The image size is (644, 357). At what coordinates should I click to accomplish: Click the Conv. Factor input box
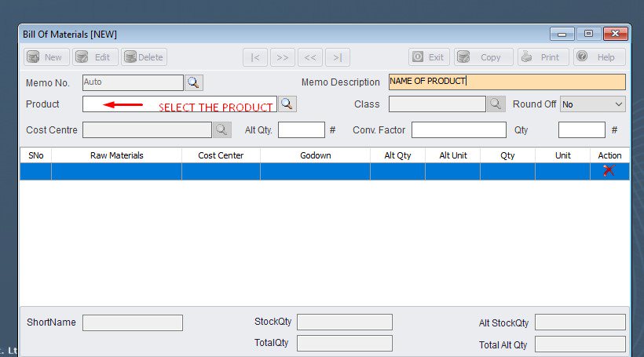(459, 130)
